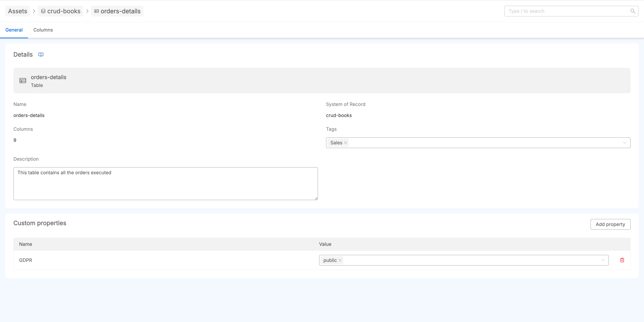Click the database icon in crud-books breadcrumb
This screenshot has height=322, width=644.
(x=43, y=11)
